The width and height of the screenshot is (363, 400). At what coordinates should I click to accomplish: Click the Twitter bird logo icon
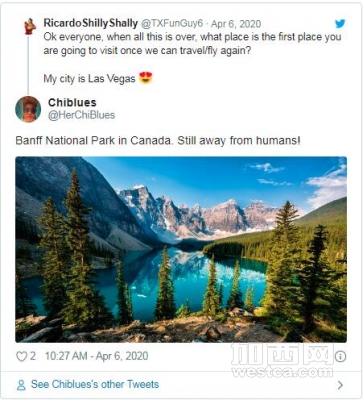click(x=340, y=23)
